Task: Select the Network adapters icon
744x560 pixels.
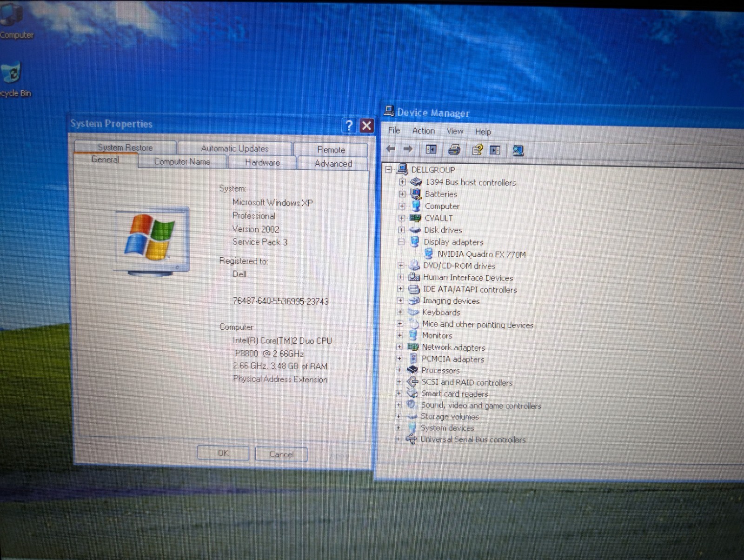Action: click(x=413, y=347)
